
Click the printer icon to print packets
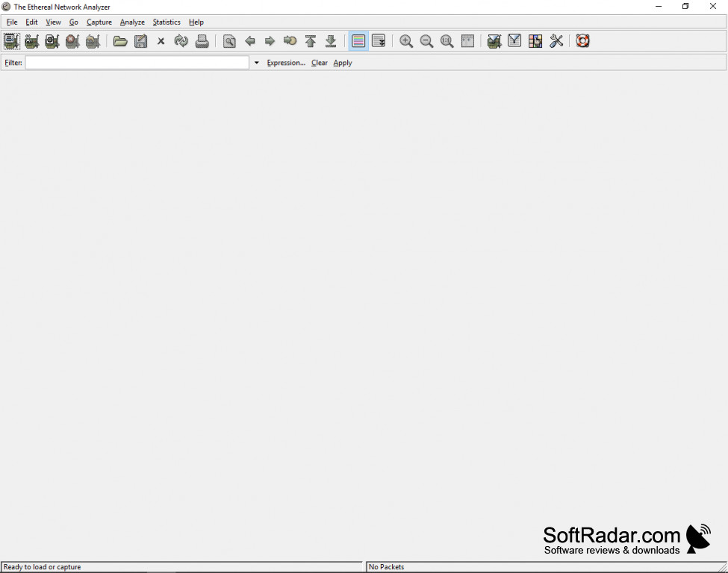point(202,41)
